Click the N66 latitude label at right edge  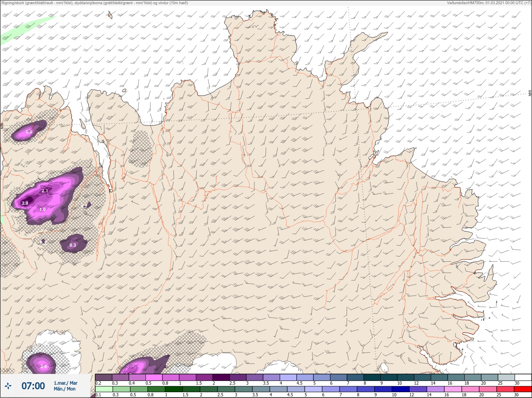pyautogui.click(x=530, y=93)
